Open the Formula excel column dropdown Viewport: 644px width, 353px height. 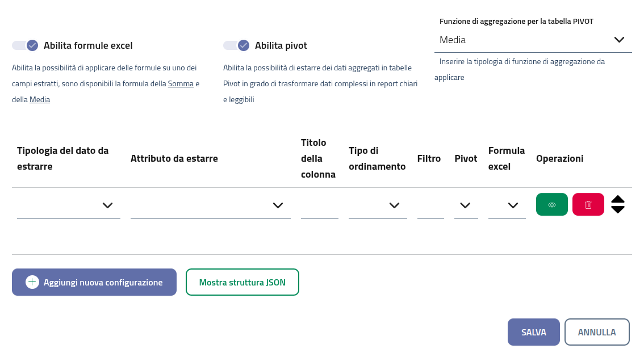click(507, 205)
